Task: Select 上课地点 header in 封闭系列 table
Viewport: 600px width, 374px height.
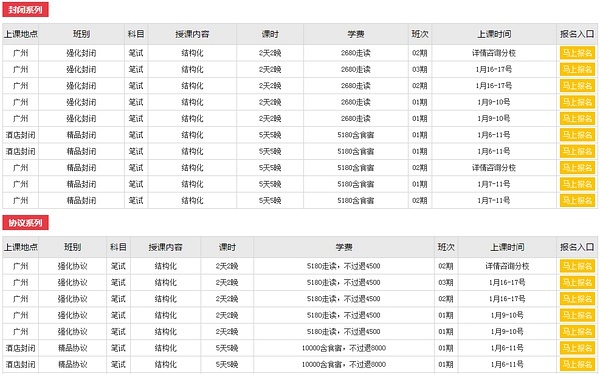Action: tap(21, 34)
